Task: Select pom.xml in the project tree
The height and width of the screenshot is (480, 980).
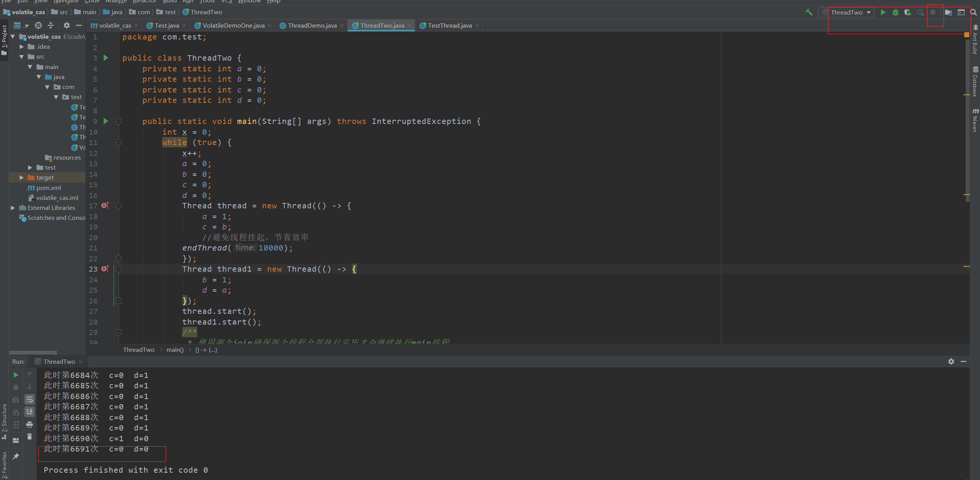Action: click(48, 188)
